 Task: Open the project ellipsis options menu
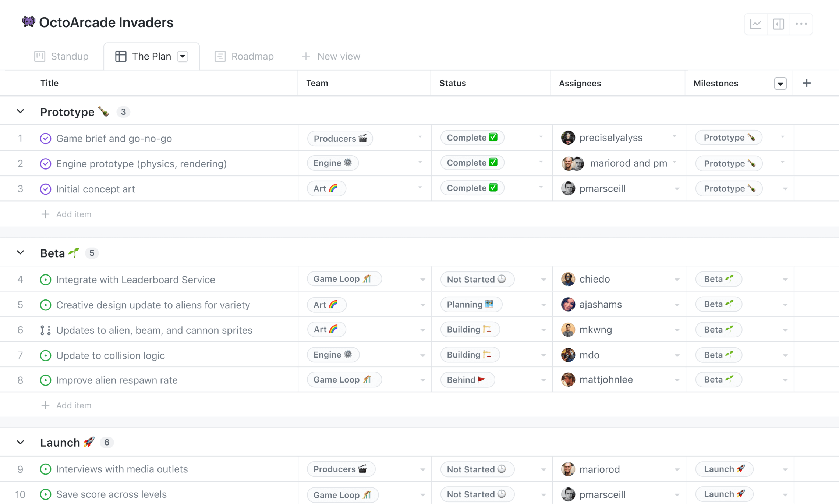pyautogui.click(x=801, y=24)
